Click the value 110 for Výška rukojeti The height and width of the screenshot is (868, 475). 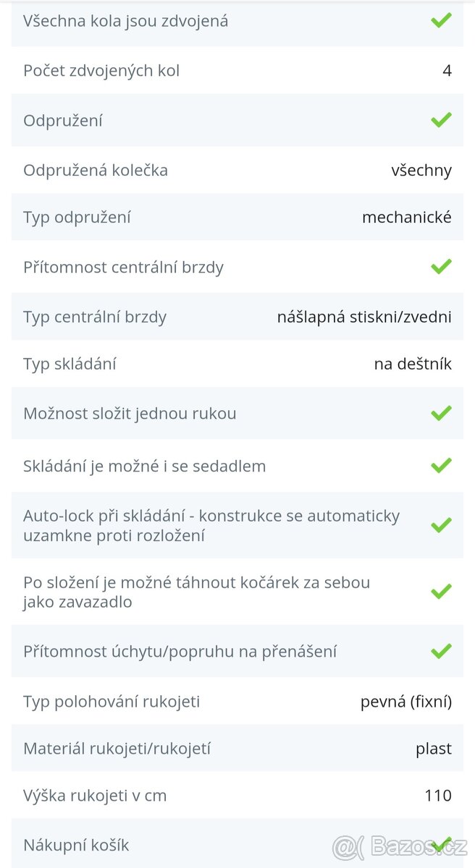pos(438,796)
